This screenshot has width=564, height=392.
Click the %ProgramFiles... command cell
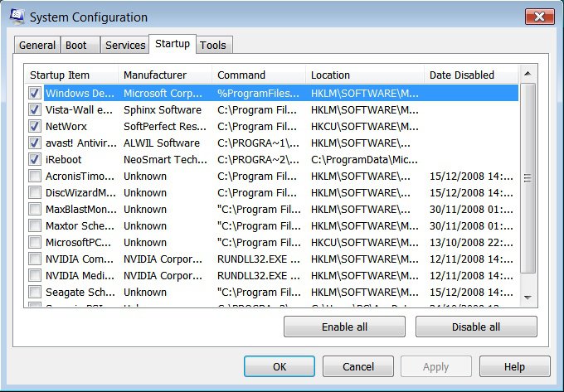(258, 94)
